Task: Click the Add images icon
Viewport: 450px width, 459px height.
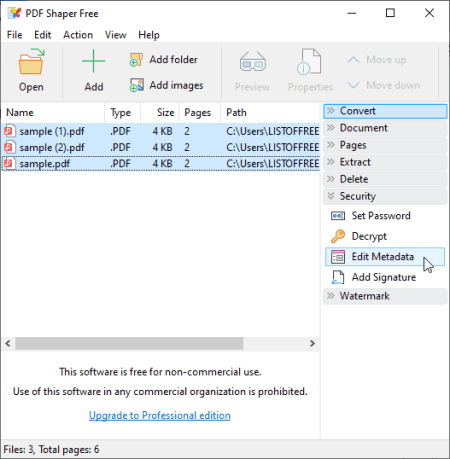Action: click(x=137, y=85)
